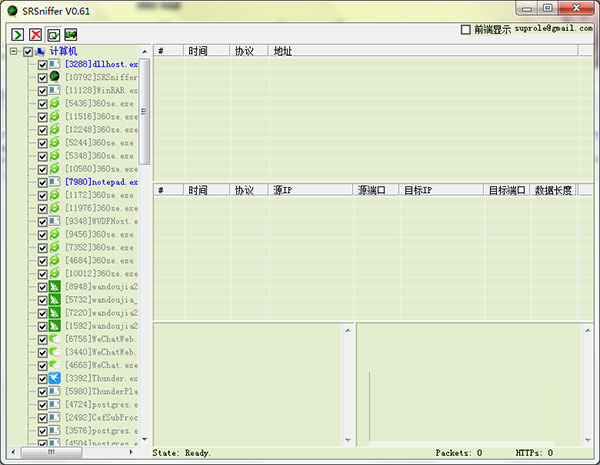
Task: Uncheck the [3392]Thunder checkbox
Action: coord(42,379)
